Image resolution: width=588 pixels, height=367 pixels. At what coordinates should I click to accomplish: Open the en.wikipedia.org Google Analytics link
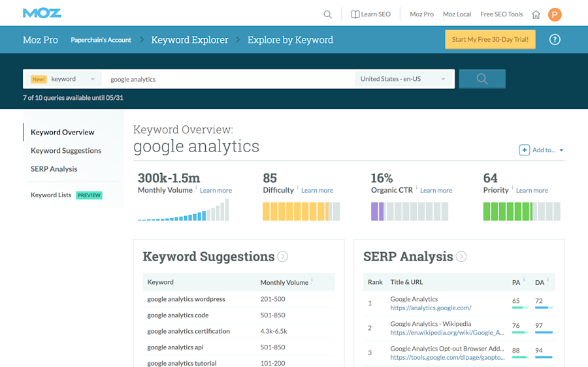click(x=447, y=332)
